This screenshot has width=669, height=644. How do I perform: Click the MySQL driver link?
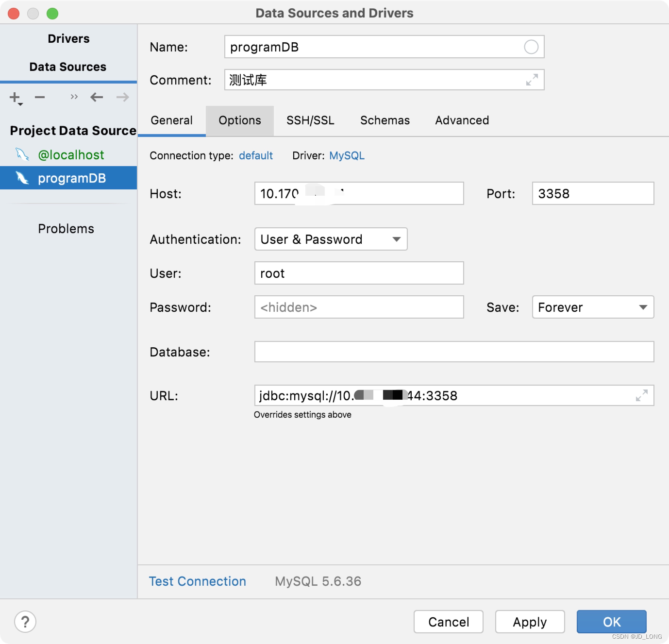click(347, 155)
